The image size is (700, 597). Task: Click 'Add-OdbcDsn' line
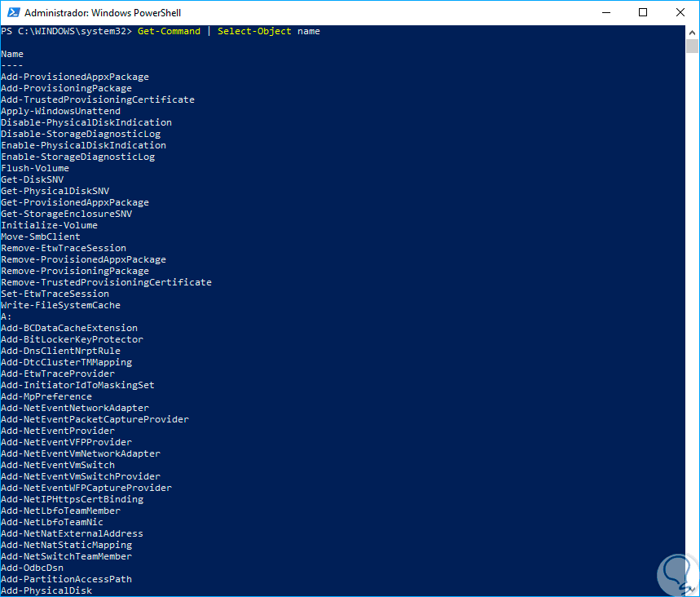click(32, 568)
